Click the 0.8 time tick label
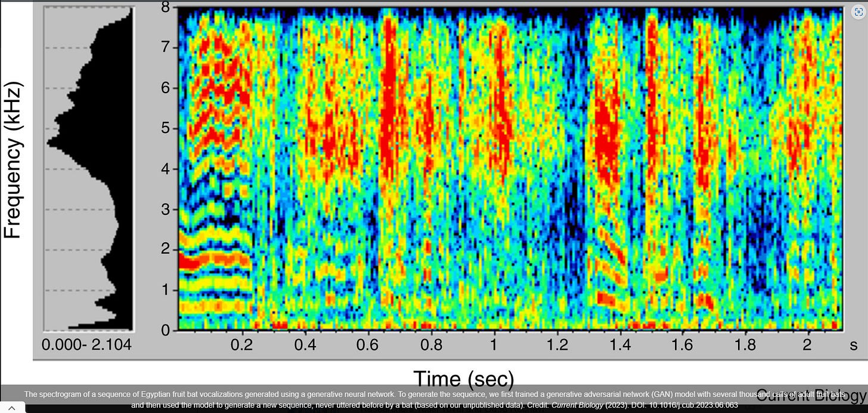Image resolution: width=868 pixels, height=413 pixels. pyautogui.click(x=431, y=346)
